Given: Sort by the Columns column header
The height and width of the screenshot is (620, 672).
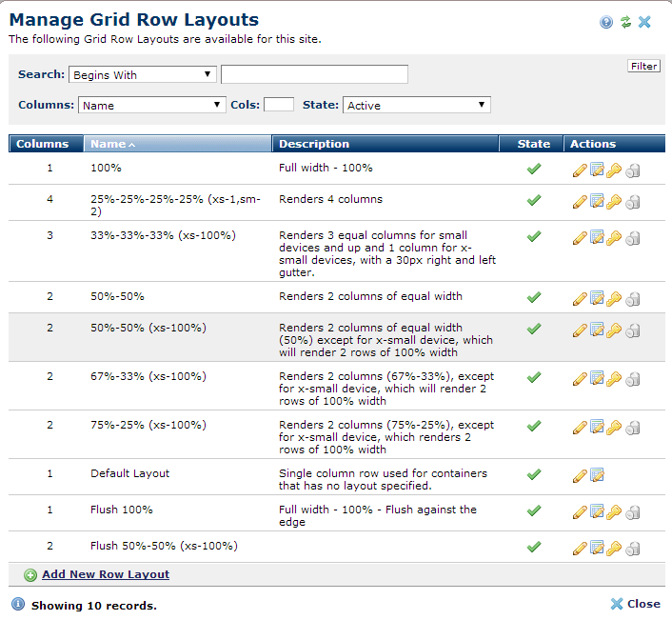Looking at the screenshot, I should pyautogui.click(x=43, y=144).
